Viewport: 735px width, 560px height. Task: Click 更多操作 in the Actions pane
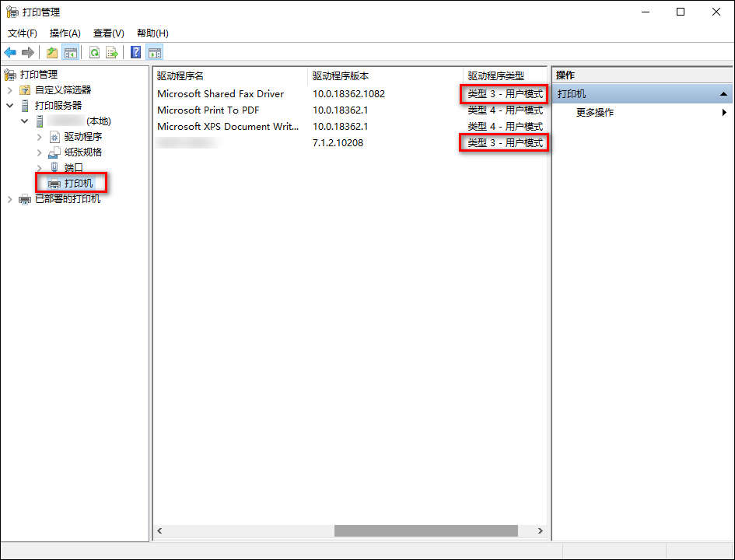coord(595,113)
